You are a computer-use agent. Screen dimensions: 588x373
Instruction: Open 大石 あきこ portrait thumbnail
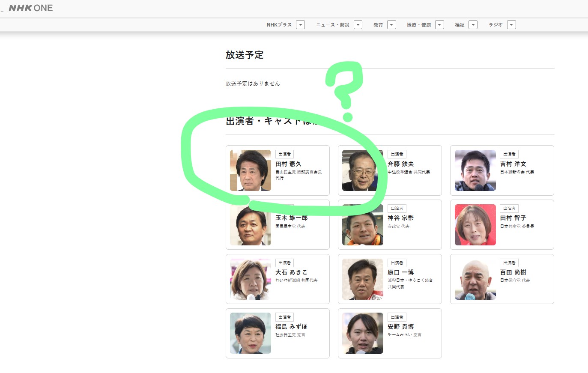(x=251, y=279)
